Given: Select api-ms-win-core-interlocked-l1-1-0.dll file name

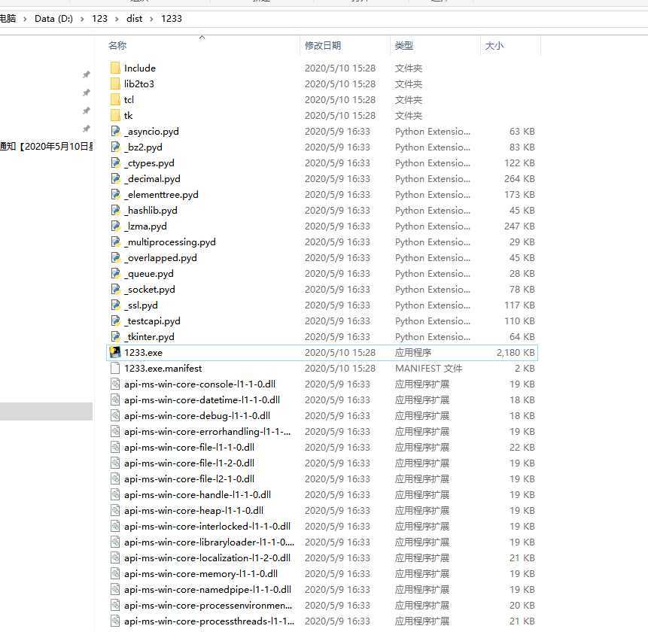Looking at the screenshot, I should (208, 527).
